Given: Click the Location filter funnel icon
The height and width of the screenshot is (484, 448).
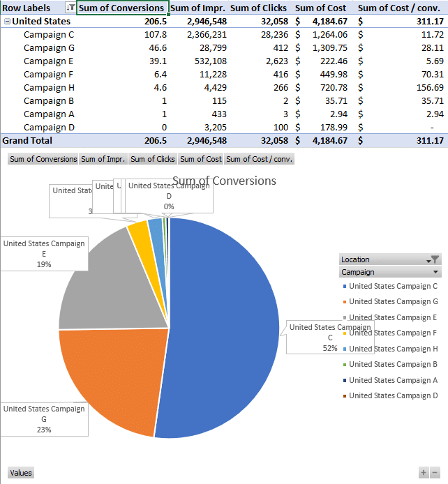Looking at the screenshot, I should (x=435, y=259).
